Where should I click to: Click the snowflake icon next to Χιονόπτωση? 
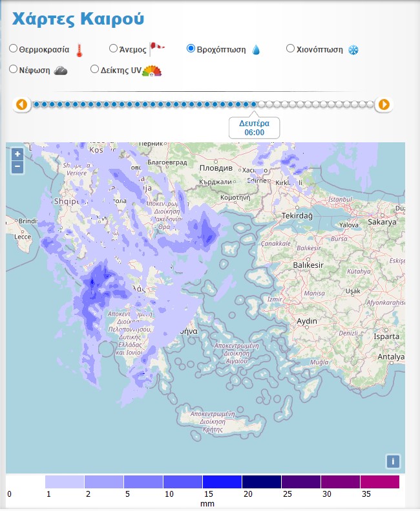point(353,50)
